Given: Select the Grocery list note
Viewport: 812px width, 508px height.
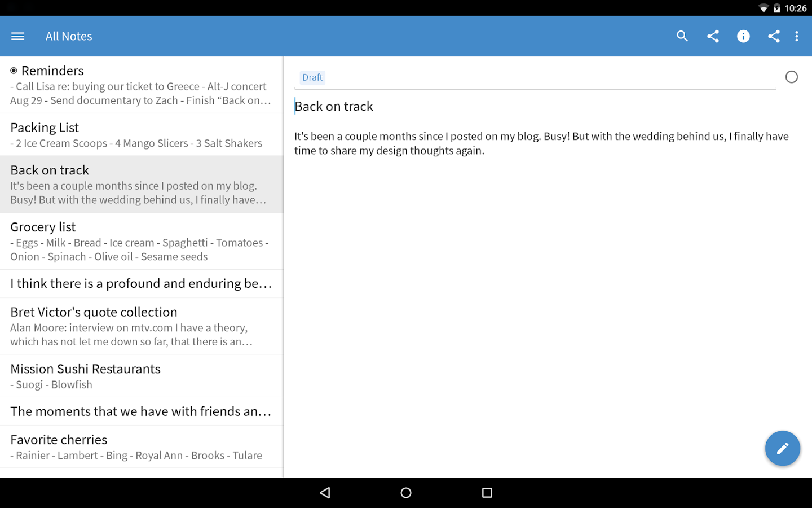Looking at the screenshot, I should tap(141, 241).
